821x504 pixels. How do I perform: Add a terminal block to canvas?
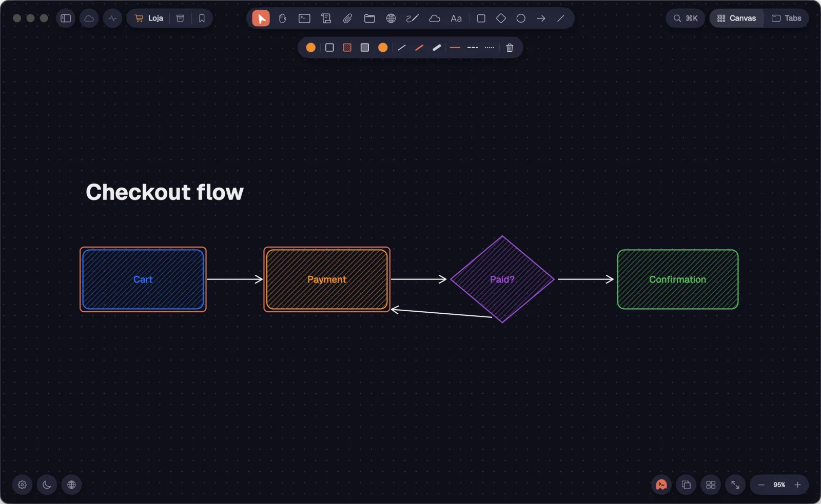tap(304, 18)
